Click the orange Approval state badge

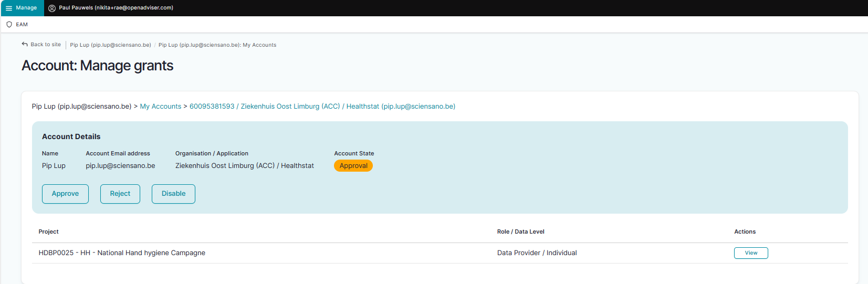tap(353, 166)
